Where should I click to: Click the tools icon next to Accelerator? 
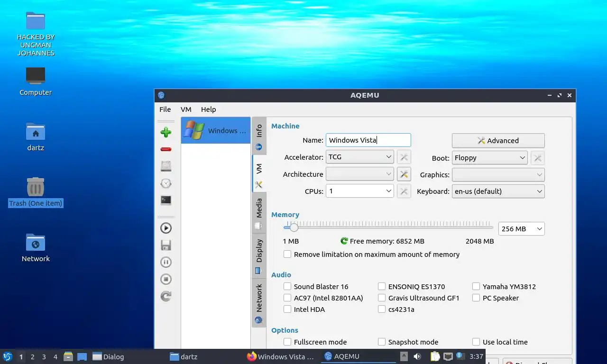pos(404,157)
